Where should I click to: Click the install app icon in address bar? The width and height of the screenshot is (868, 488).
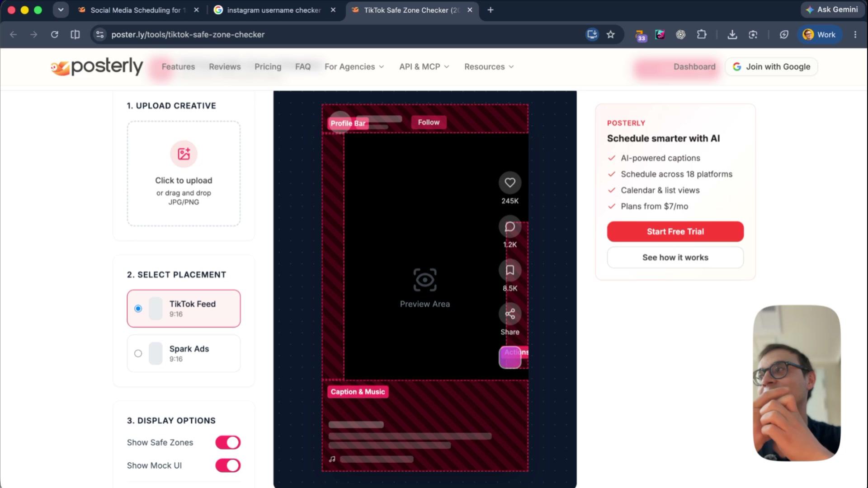592,34
